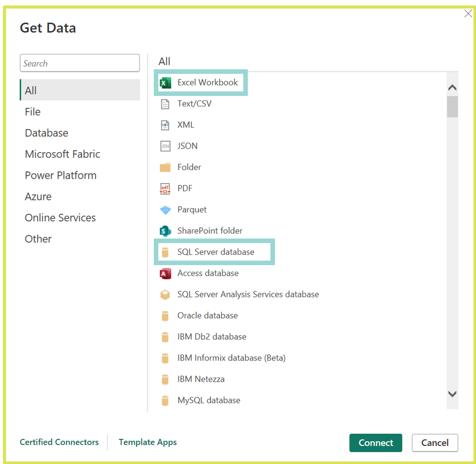Click the PDF connector icon
Image resolution: width=476 pixels, height=464 pixels.
pos(165,189)
